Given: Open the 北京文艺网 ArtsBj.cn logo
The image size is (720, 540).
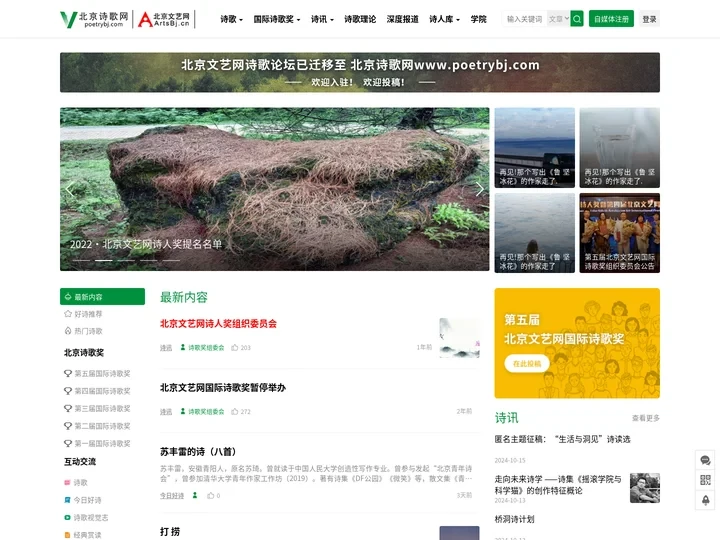Looking at the screenshot, I should pos(164,19).
